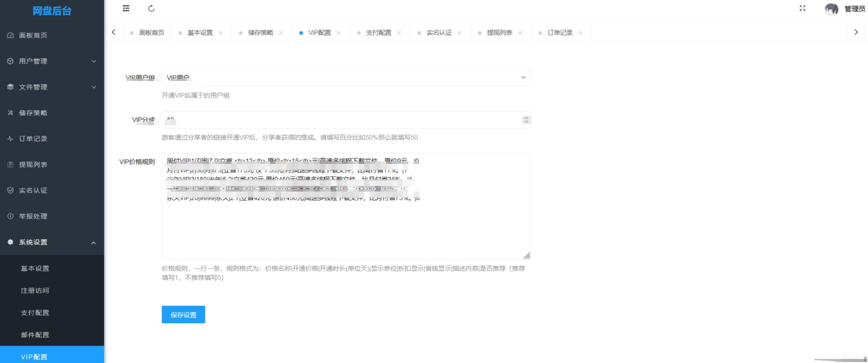Screen dimensions: 868x363
Task: Close the VIP配置 tab
Action: 339,33
